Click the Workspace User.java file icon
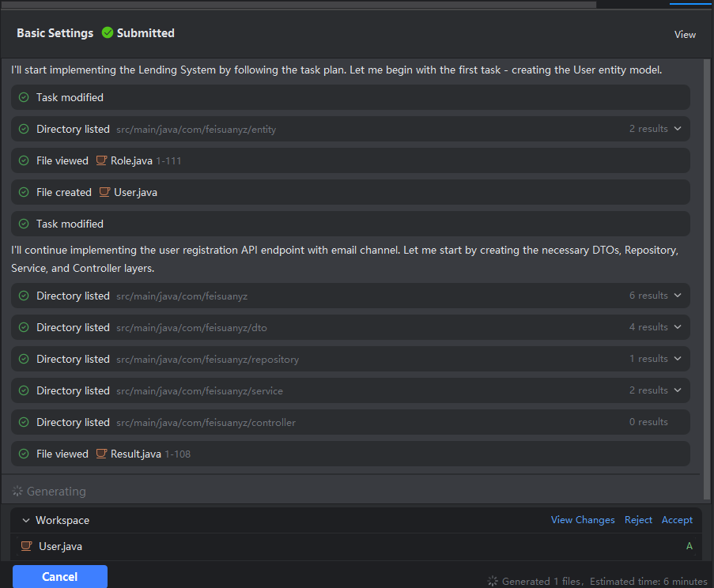714x588 pixels. (x=26, y=546)
